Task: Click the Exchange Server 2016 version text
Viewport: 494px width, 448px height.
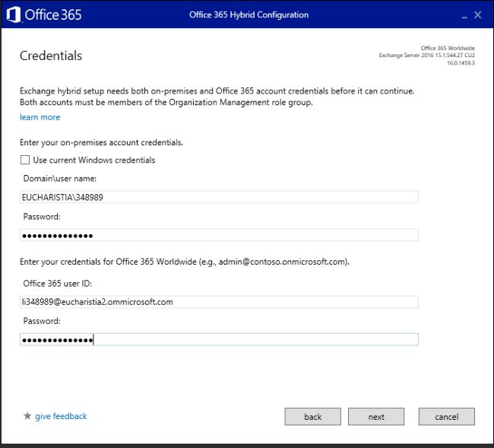Action: pos(426,56)
